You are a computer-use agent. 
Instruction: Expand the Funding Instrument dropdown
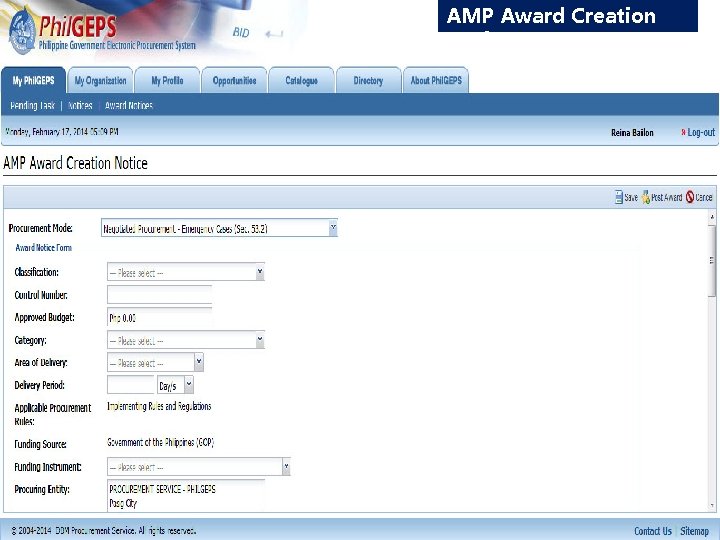tap(286, 467)
